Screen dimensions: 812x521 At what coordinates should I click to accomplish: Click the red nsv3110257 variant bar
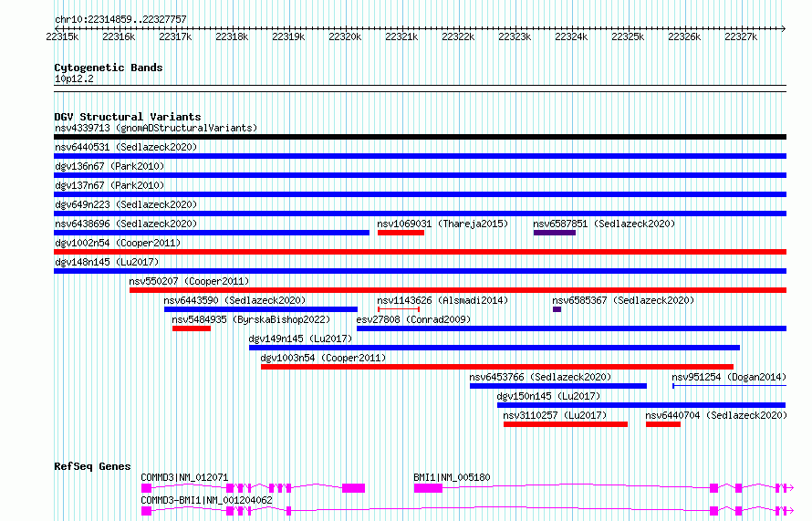(566, 424)
